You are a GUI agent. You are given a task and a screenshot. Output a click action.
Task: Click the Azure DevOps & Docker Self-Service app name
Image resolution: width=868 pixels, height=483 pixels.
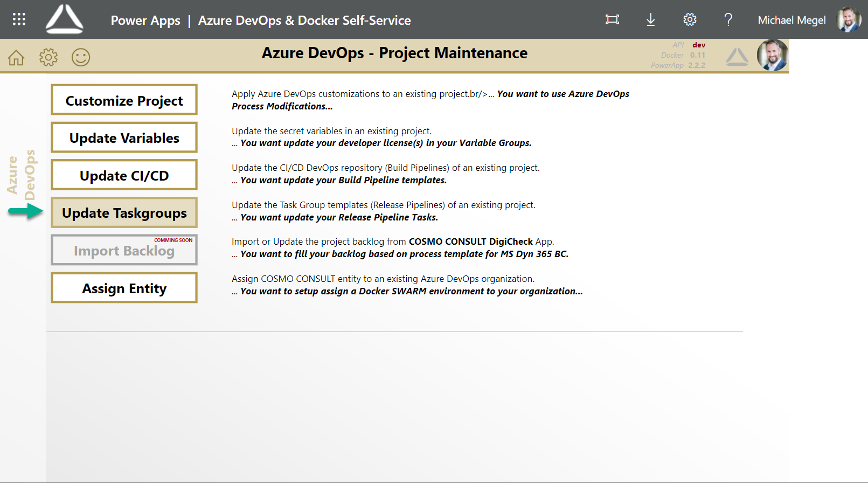[x=304, y=20]
